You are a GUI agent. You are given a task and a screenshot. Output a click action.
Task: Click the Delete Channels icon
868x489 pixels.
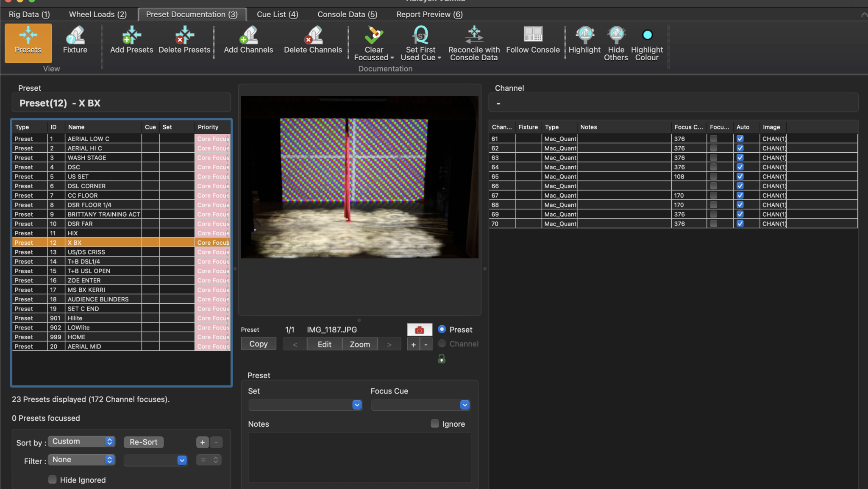313,35
